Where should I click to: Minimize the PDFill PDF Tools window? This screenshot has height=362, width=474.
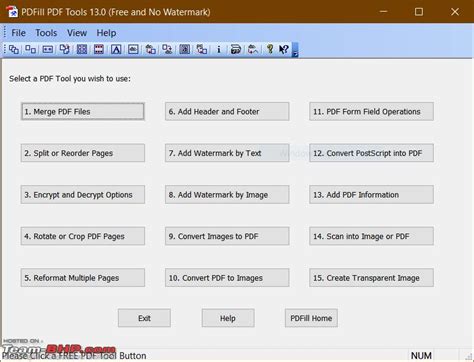384,12
